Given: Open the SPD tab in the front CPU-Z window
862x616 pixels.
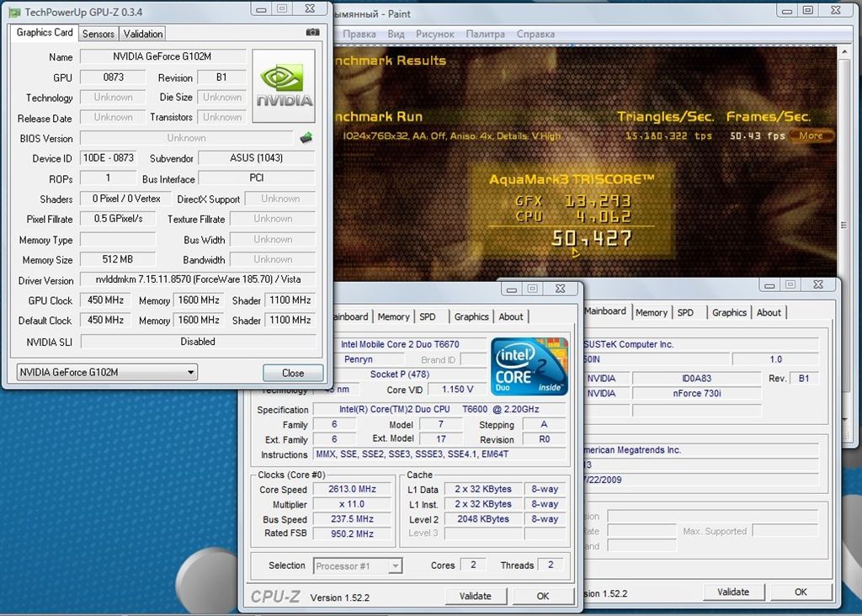Looking at the screenshot, I should click(x=427, y=316).
